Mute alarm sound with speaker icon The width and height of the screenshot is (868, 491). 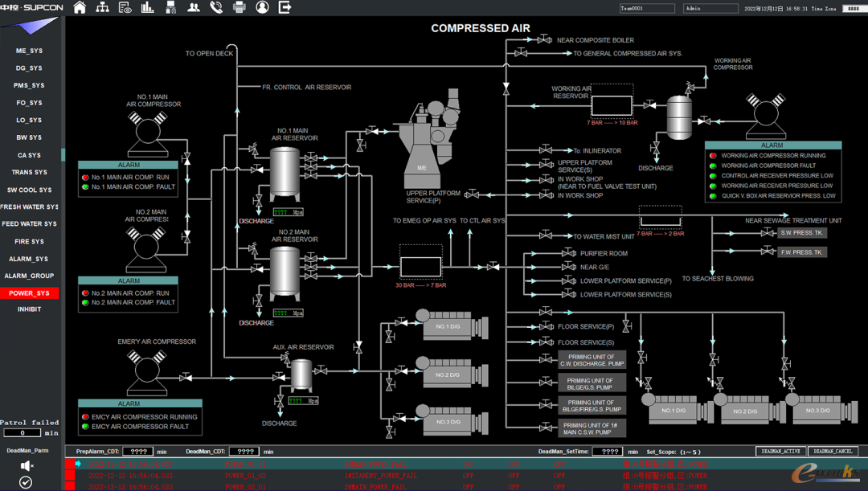pos(27,466)
